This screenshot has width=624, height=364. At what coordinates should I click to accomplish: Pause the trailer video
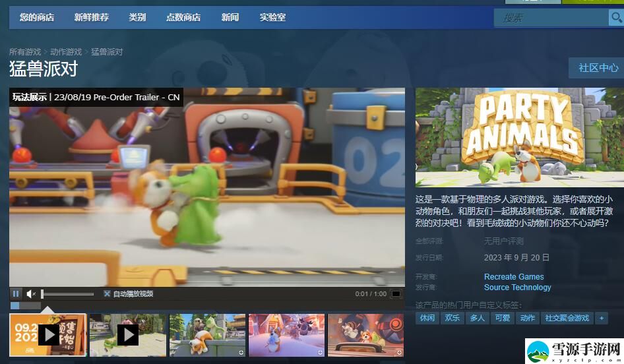point(16,294)
